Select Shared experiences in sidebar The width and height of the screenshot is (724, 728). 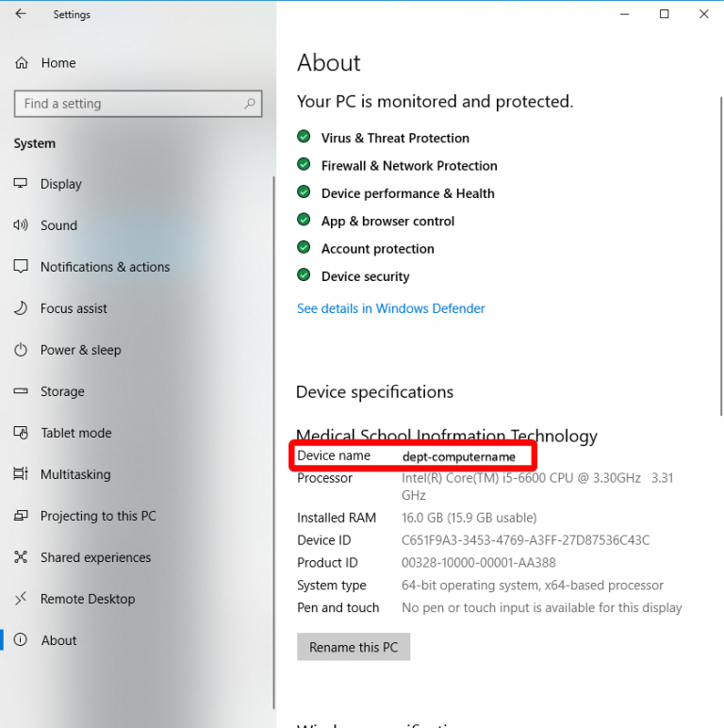click(x=95, y=557)
